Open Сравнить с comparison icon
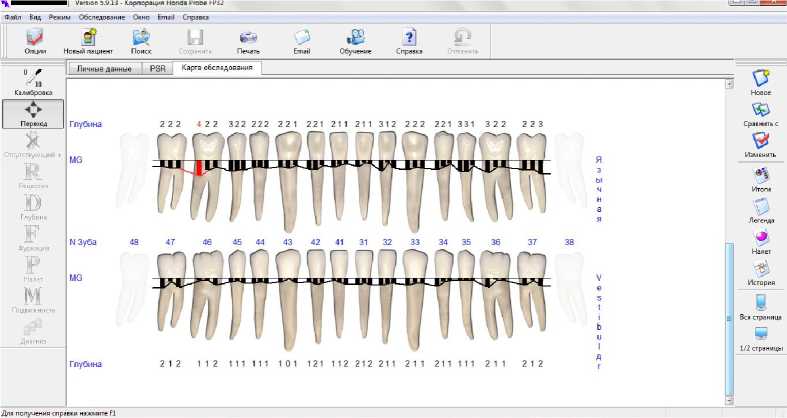Screen dimensions: 787x418 click(x=760, y=115)
